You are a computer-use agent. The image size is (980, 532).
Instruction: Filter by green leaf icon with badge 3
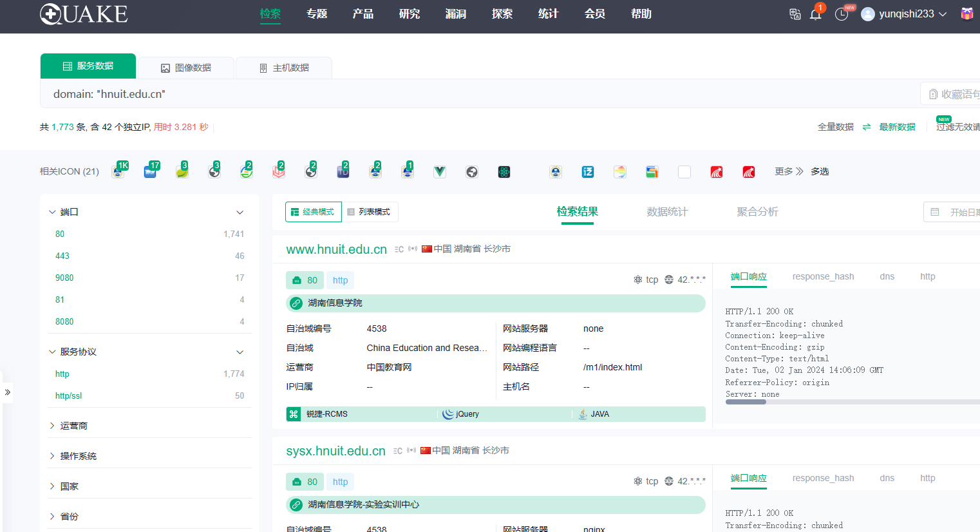(x=182, y=171)
